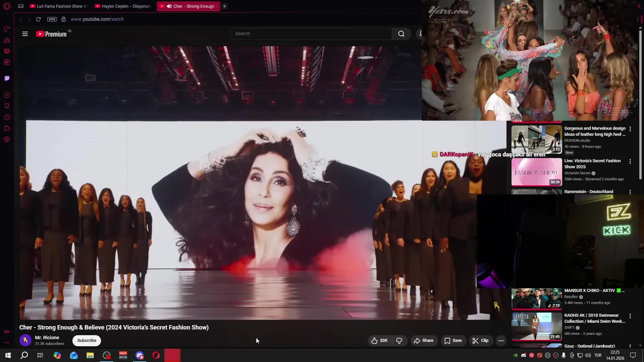Screen dimensions: 644x362
Task: Subscribe to Mr. Ricione channel
Action: [x=87, y=340]
